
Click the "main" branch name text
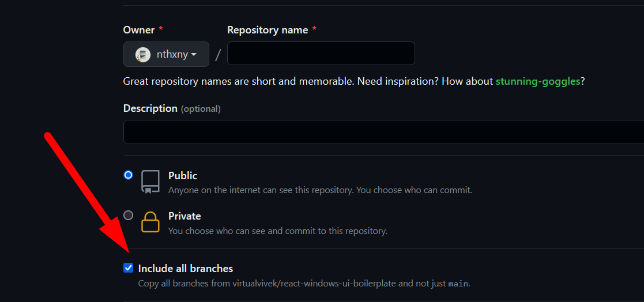458,284
